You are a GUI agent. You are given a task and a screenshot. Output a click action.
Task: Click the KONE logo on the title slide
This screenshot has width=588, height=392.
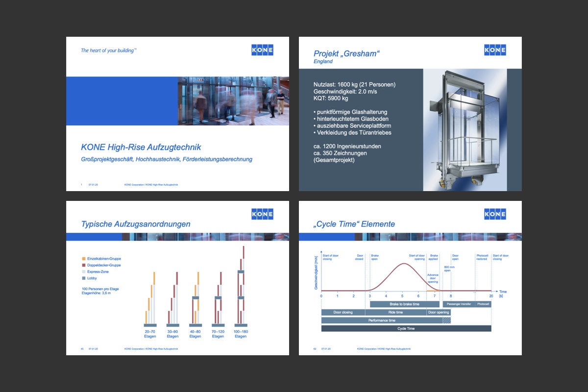point(262,50)
